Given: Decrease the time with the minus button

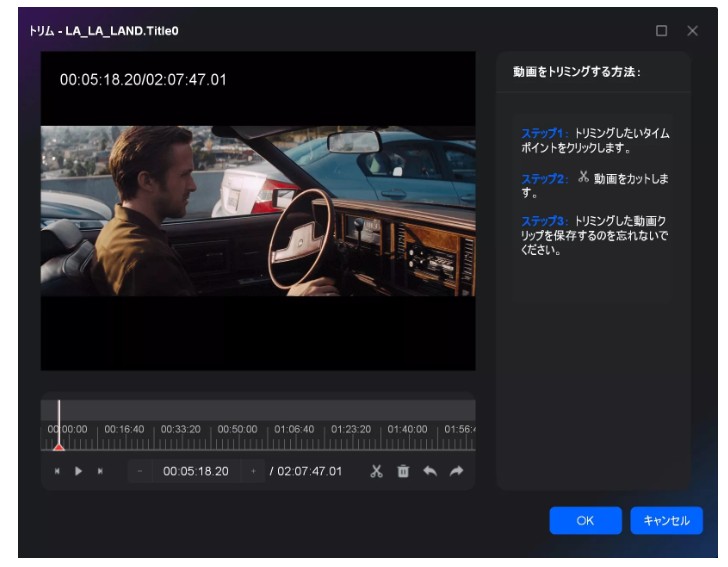Looking at the screenshot, I should click(x=140, y=471).
